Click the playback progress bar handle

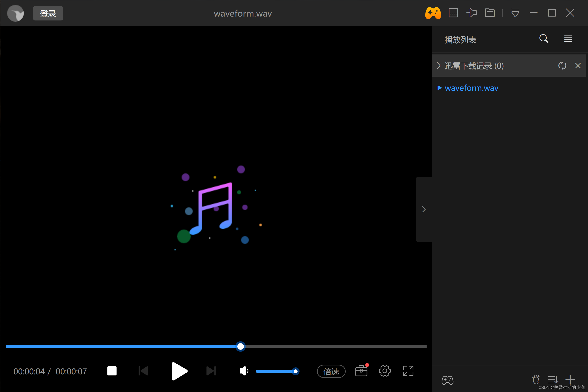240,346
